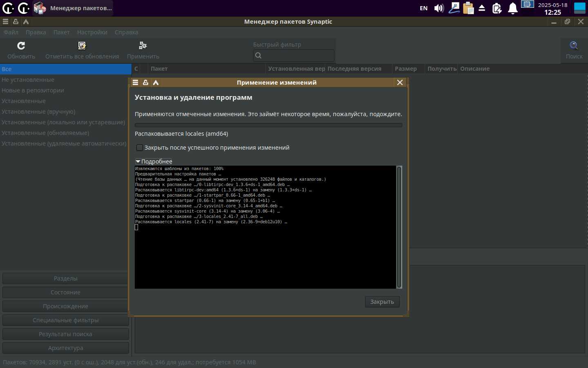The height and width of the screenshot is (368, 588).
Task: Open the Настройки menu
Action: point(92,32)
